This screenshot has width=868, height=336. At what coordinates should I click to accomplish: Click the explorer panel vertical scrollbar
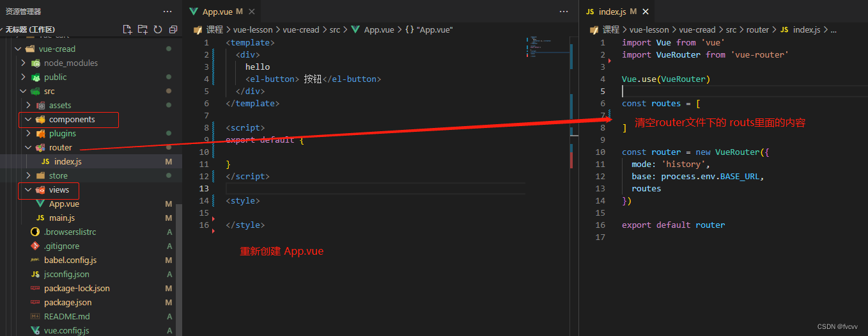pyautogui.click(x=179, y=269)
